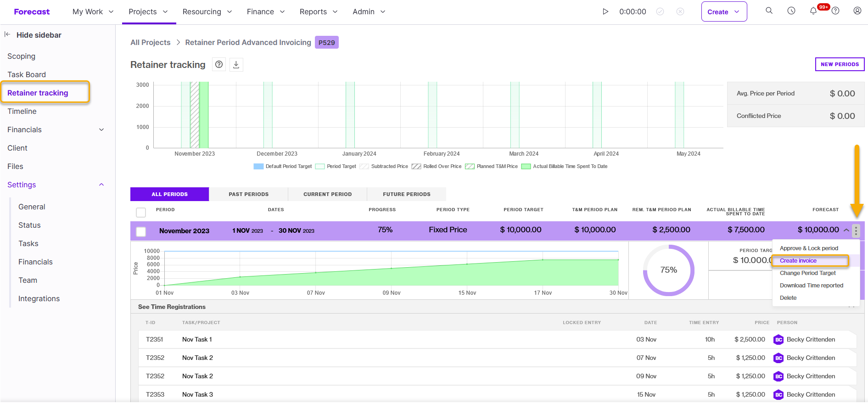Go to All Projects breadcrumb link
Viewport: 868px width, 404px height.
[150, 43]
